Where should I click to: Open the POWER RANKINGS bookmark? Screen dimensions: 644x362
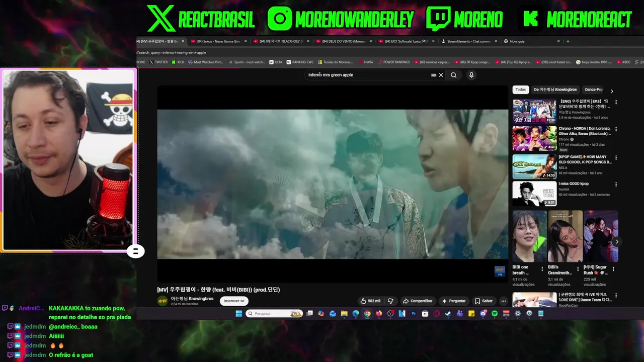pyautogui.click(x=394, y=62)
